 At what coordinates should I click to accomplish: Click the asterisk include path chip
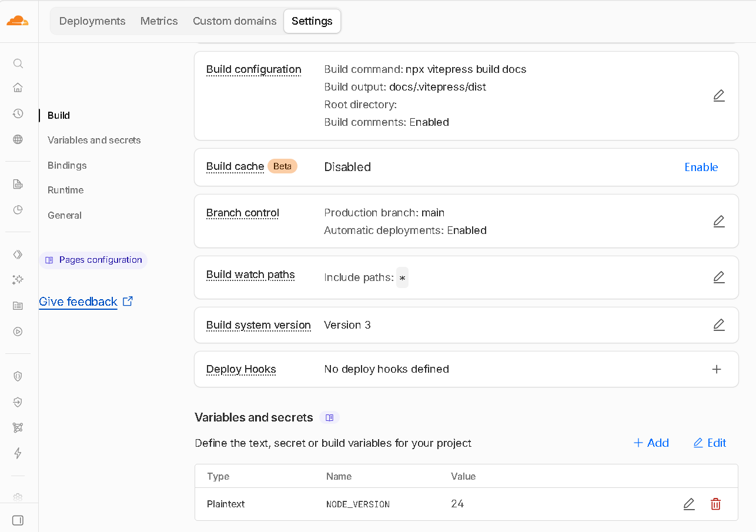(x=402, y=277)
